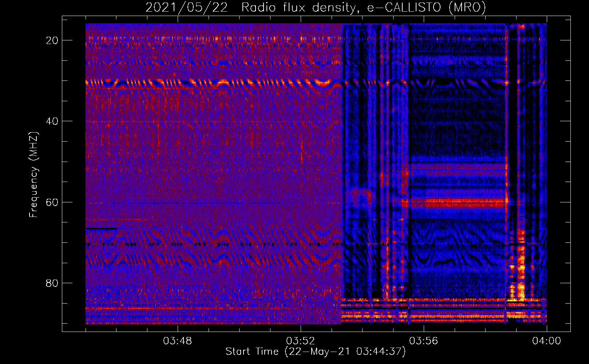Viewport: 589px width, 364px height.
Task: Click the 20 MHz frequency tick label
Action: [52, 40]
